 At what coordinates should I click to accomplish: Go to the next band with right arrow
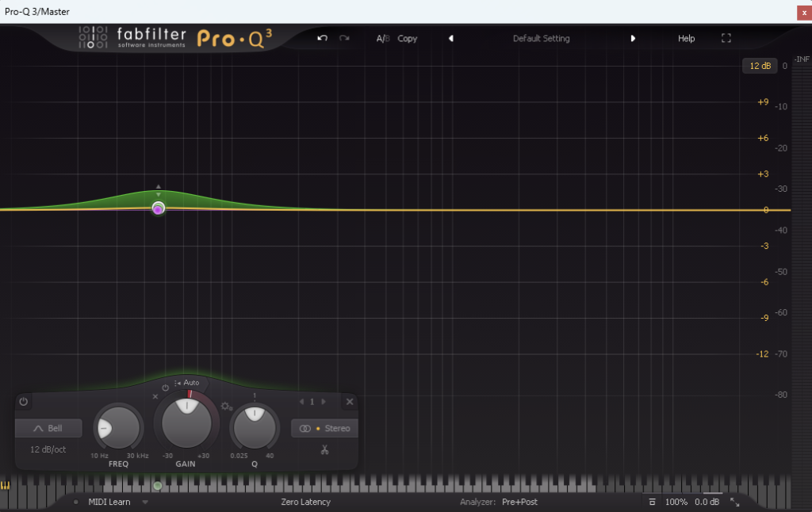click(x=324, y=402)
